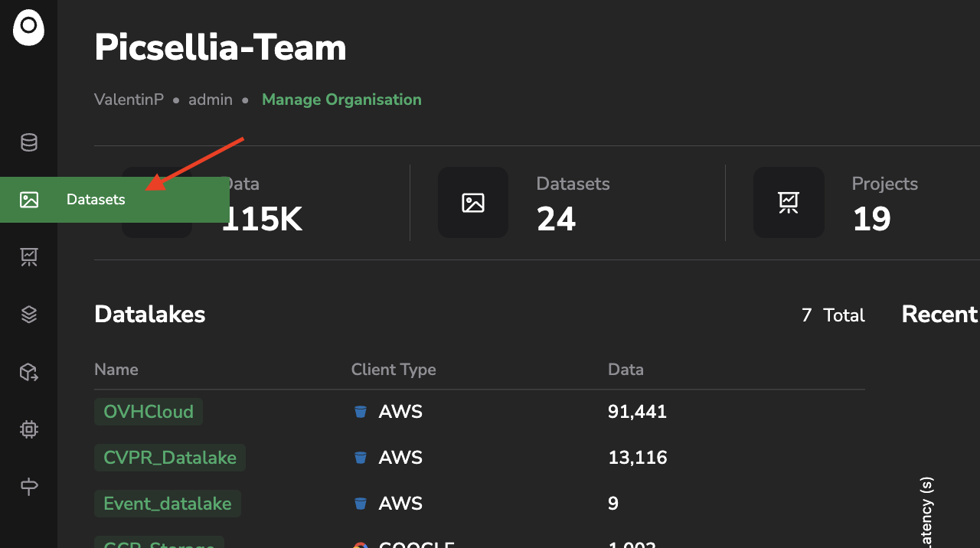Image resolution: width=980 pixels, height=548 pixels.
Task: Click the admin role text
Action: pyautogui.click(x=211, y=99)
